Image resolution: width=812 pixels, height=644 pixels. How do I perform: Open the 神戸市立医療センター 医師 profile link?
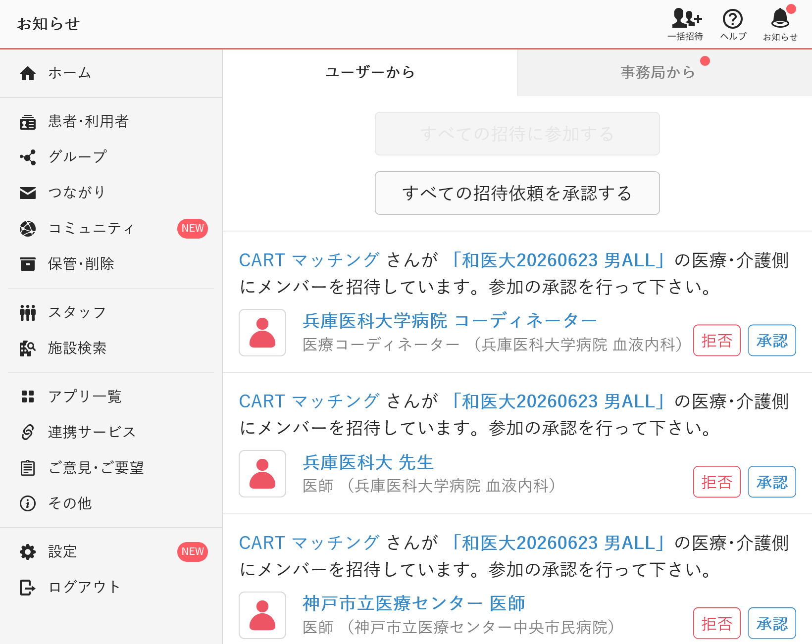pyautogui.click(x=414, y=603)
